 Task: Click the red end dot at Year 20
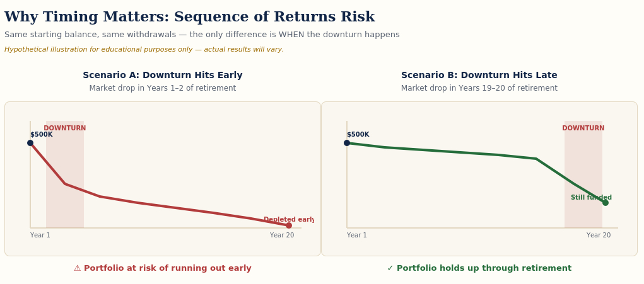pyautogui.click(x=289, y=225)
